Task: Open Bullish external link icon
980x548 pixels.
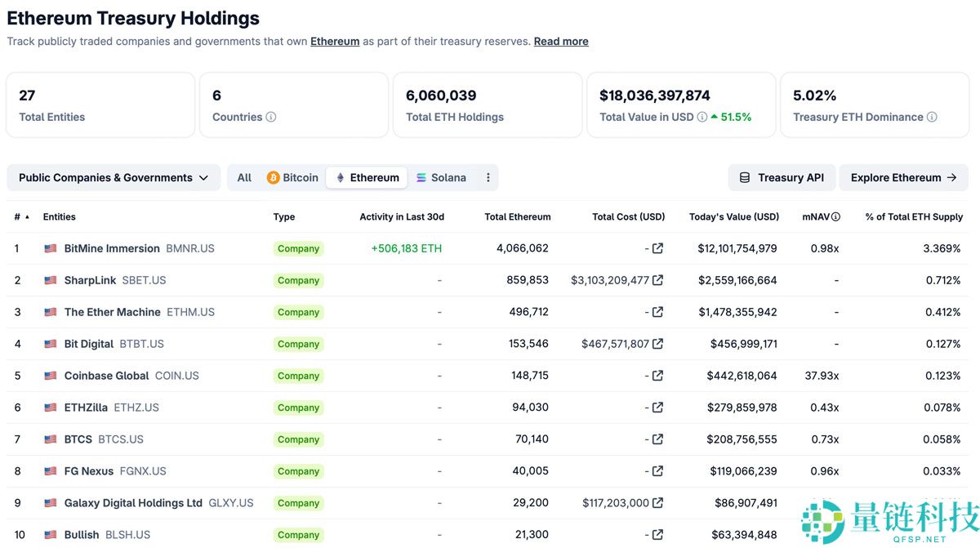Action: tap(657, 535)
